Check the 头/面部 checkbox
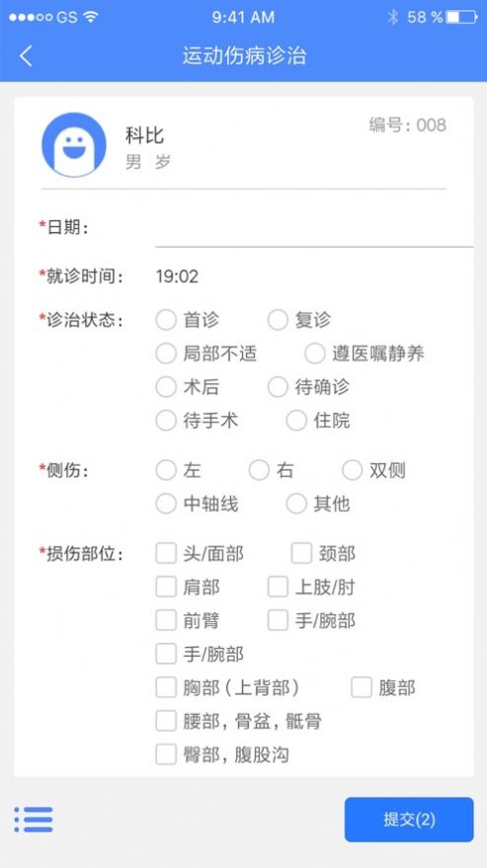 [166, 553]
